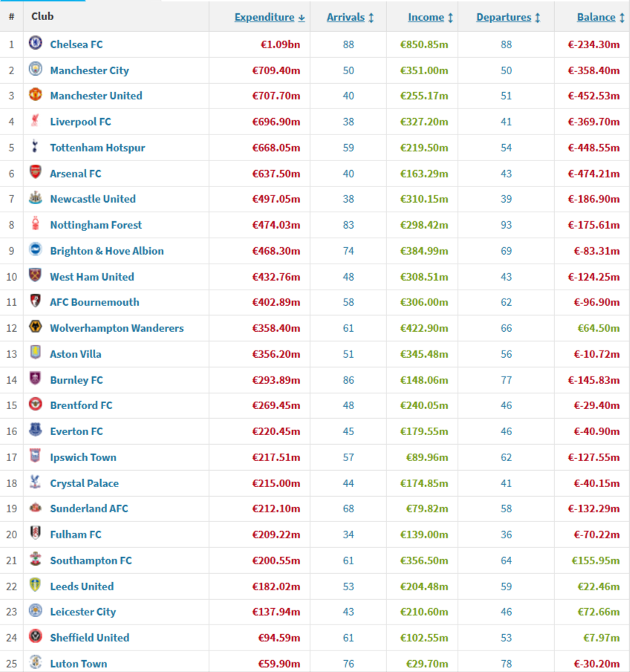Open the Brentford FC club link
This screenshot has height=672, width=630.
click(x=81, y=405)
